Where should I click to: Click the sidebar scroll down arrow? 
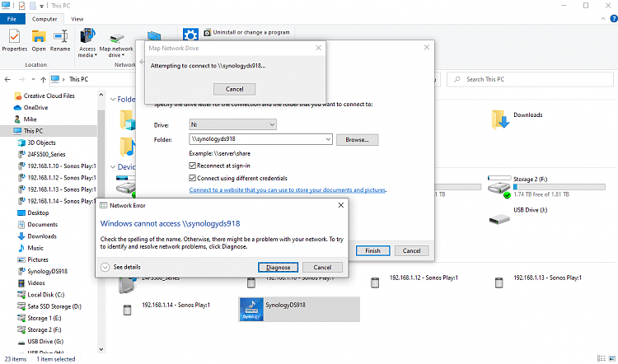tap(101, 349)
